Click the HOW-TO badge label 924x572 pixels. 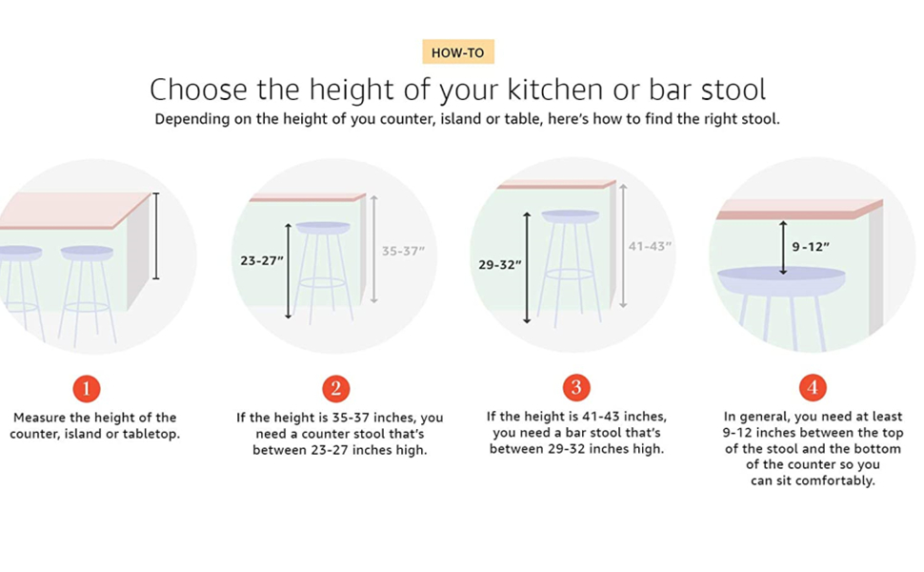coord(457,52)
